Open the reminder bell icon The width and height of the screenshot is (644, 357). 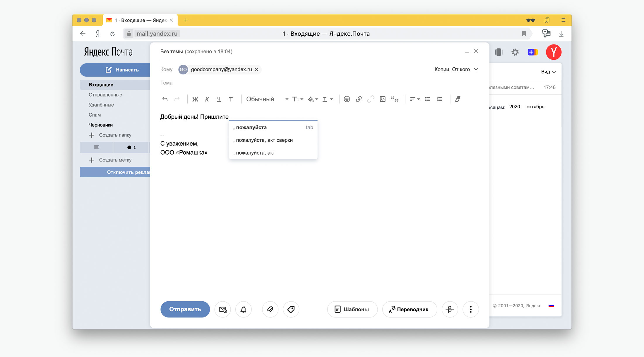tap(243, 309)
